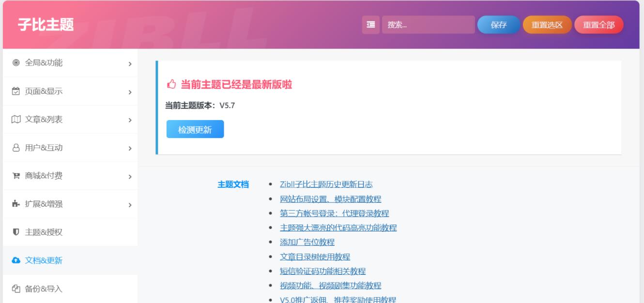Expand the 用户&互动 section chevron
644x303 pixels.
click(x=130, y=147)
